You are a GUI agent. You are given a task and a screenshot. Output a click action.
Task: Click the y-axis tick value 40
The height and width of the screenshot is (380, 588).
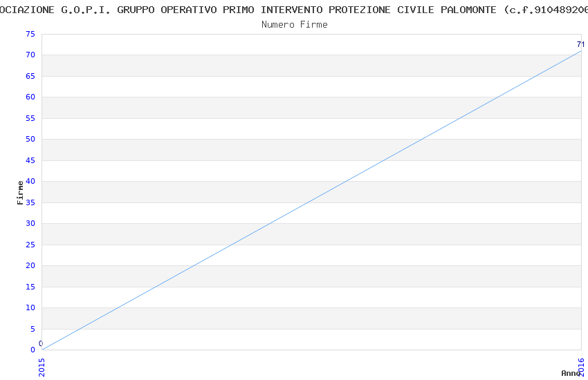pyautogui.click(x=30, y=181)
